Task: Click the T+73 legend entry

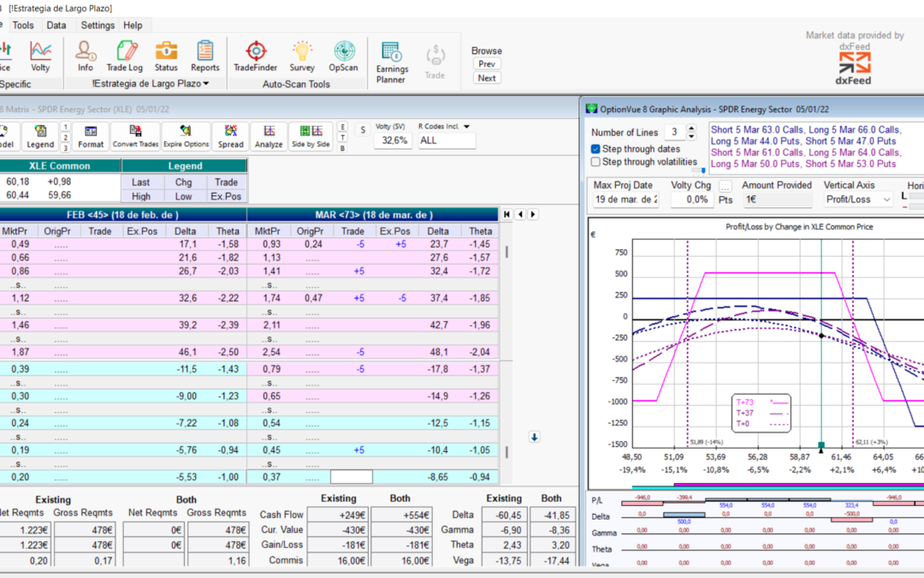Action: tap(761, 402)
